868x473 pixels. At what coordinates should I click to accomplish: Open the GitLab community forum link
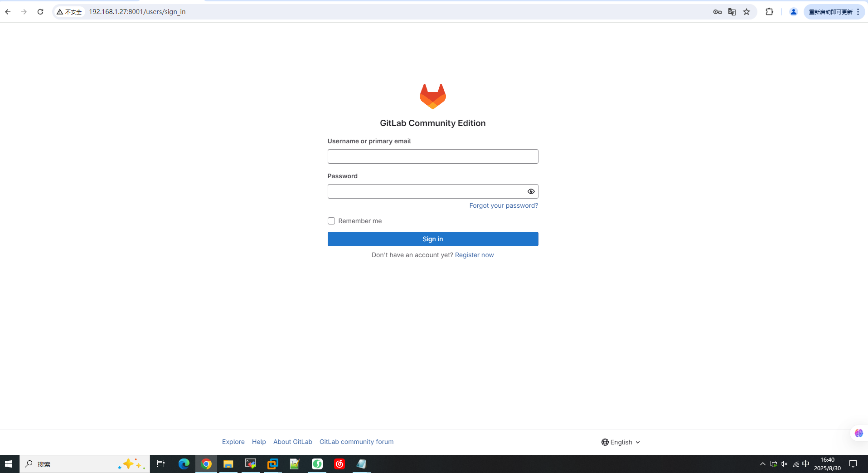(356, 442)
